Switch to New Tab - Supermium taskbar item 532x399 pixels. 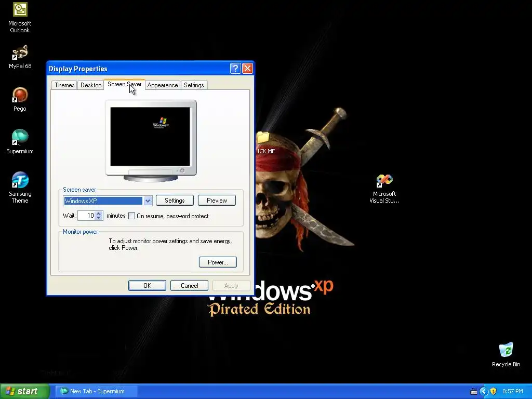pyautogui.click(x=97, y=391)
